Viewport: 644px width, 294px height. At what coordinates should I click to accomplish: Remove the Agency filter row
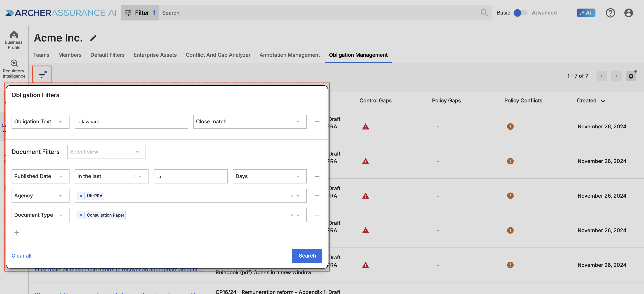[317, 196]
